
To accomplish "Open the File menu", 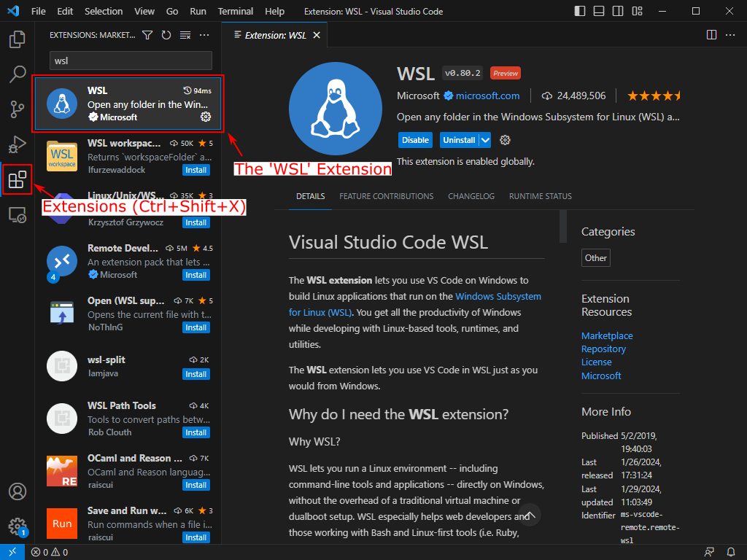I will click(38, 11).
